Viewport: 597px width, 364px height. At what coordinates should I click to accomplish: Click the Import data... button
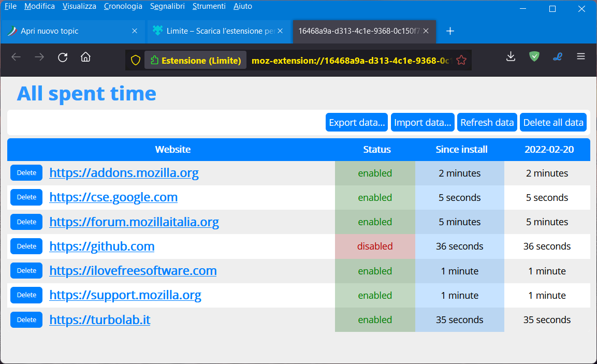(x=423, y=122)
